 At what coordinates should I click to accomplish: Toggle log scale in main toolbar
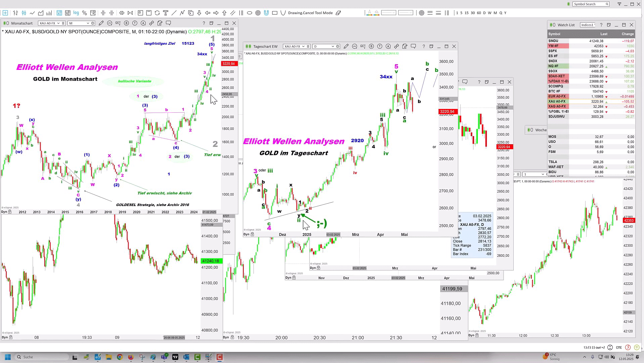point(76,13)
